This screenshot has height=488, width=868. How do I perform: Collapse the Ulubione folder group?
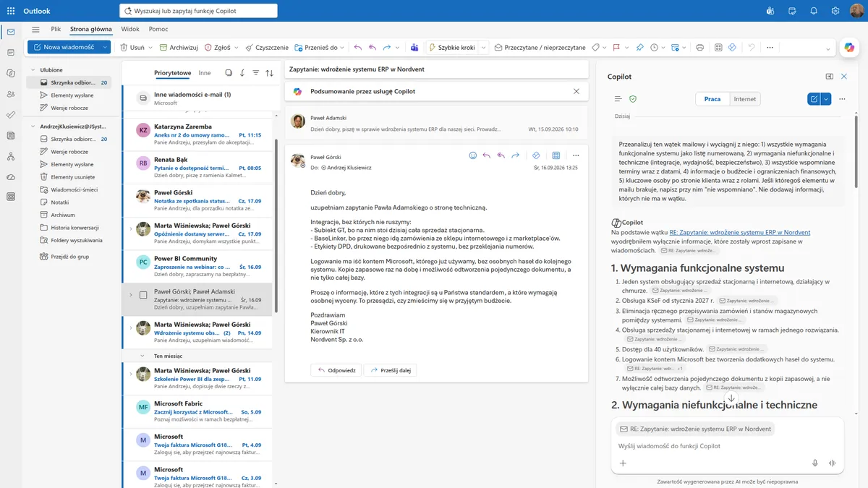[x=33, y=70]
